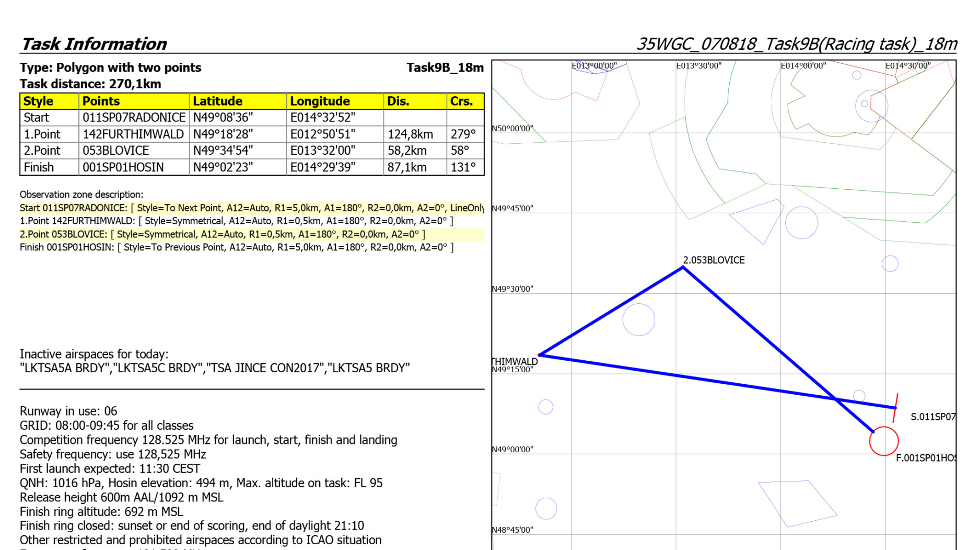Click the Crs. column header
Viewport: 980px width, 550px height.
[x=461, y=101]
